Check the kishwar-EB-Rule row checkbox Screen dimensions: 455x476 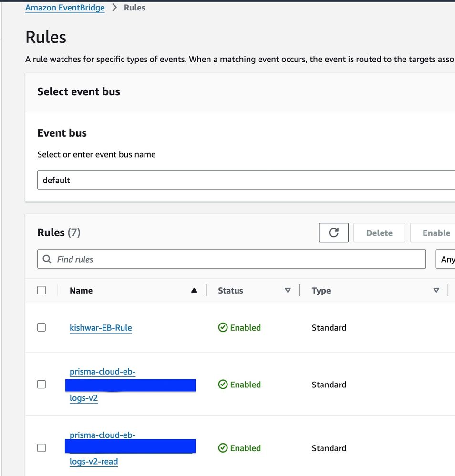[x=41, y=327]
